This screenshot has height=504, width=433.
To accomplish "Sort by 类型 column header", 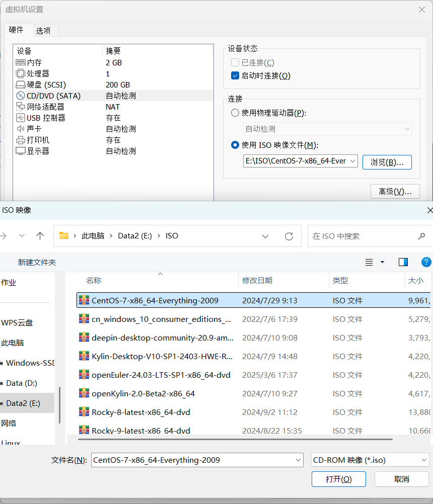I will [x=340, y=280].
